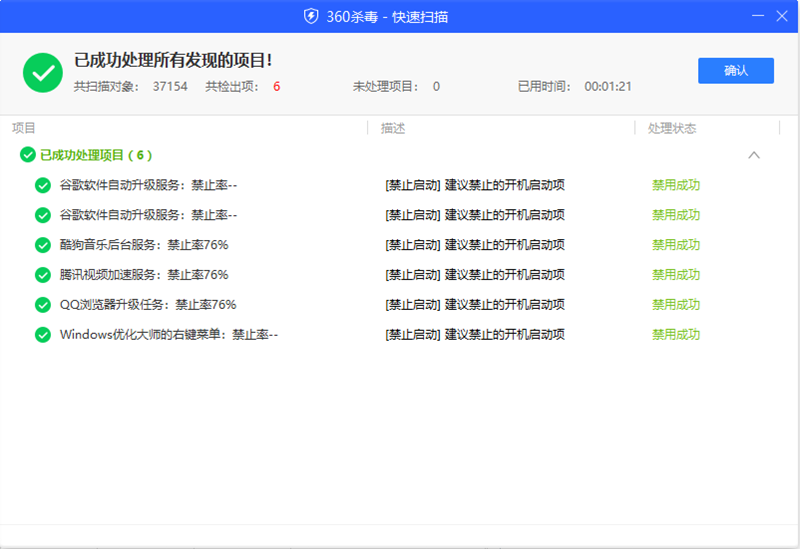Click the 项目 column header
This screenshot has width=800, height=549.
click(23, 128)
